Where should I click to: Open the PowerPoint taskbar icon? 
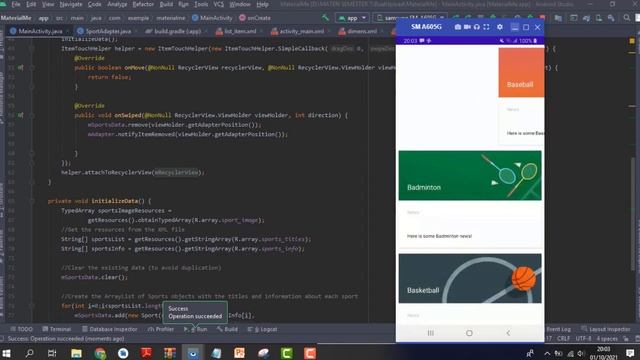(240, 353)
